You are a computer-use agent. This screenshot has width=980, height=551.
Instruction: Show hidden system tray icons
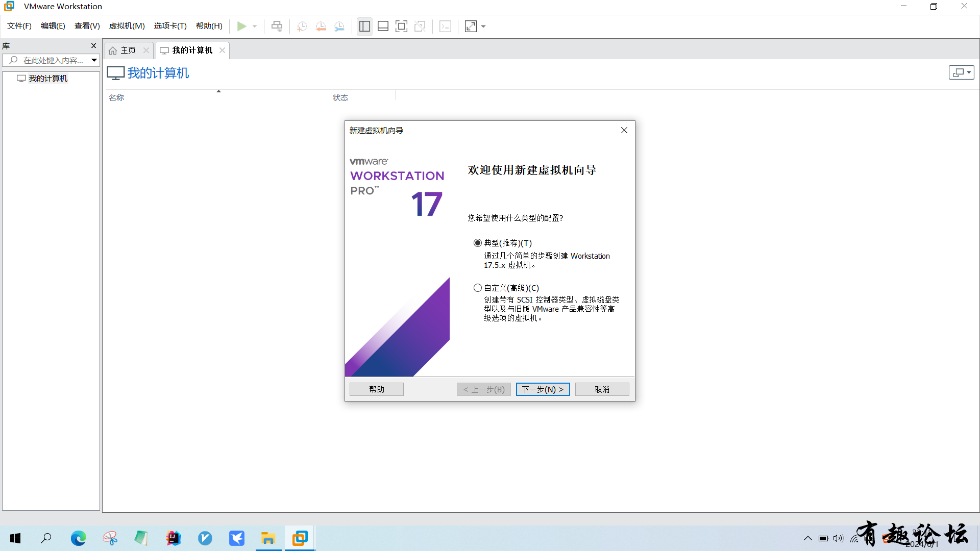[x=808, y=538]
